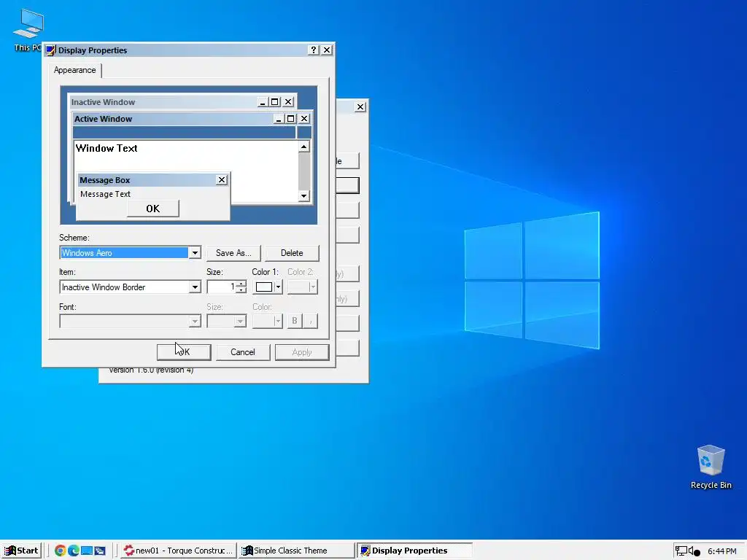The height and width of the screenshot is (560, 747).
Task: Click the preview scrollbar up arrow
Action: pyautogui.click(x=304, y=147)
